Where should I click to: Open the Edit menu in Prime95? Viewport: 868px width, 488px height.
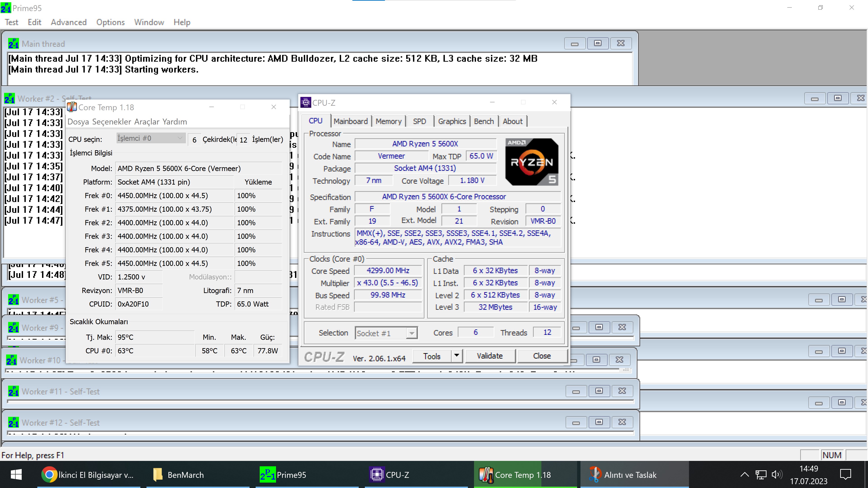34,22
